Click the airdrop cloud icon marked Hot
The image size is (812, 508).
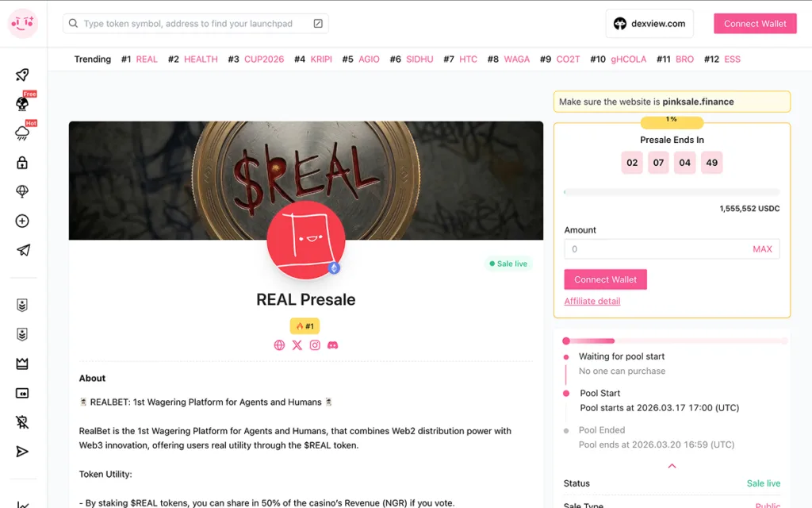click(x=22, y=133)
